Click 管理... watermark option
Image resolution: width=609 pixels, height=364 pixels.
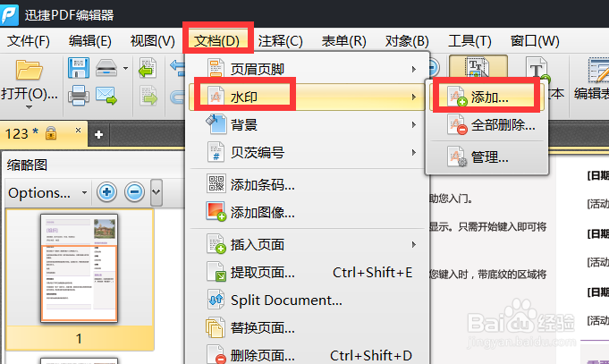pyautogui.click(x=486, y=157)
